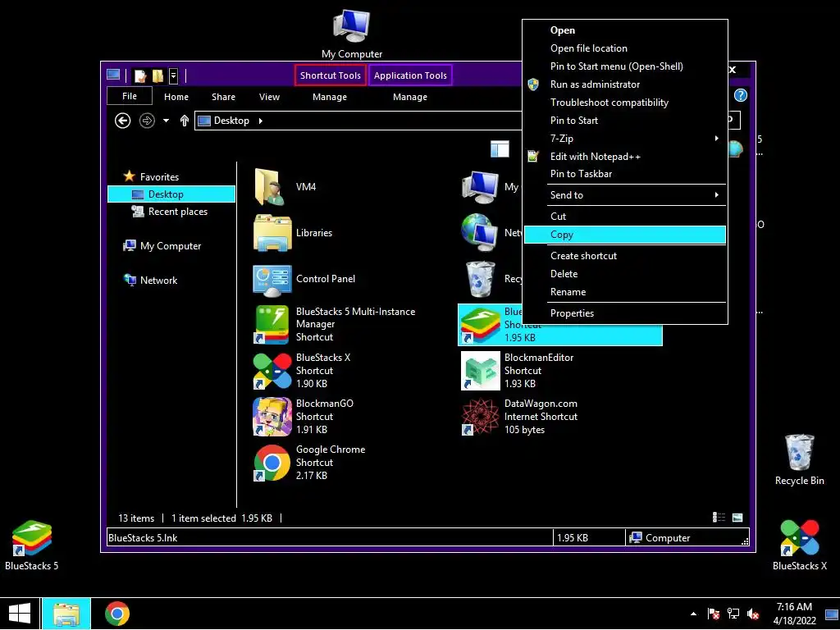The image size is (840, 630).
Task: Open Recent places in navigation pane
Action: click(169, 212)
